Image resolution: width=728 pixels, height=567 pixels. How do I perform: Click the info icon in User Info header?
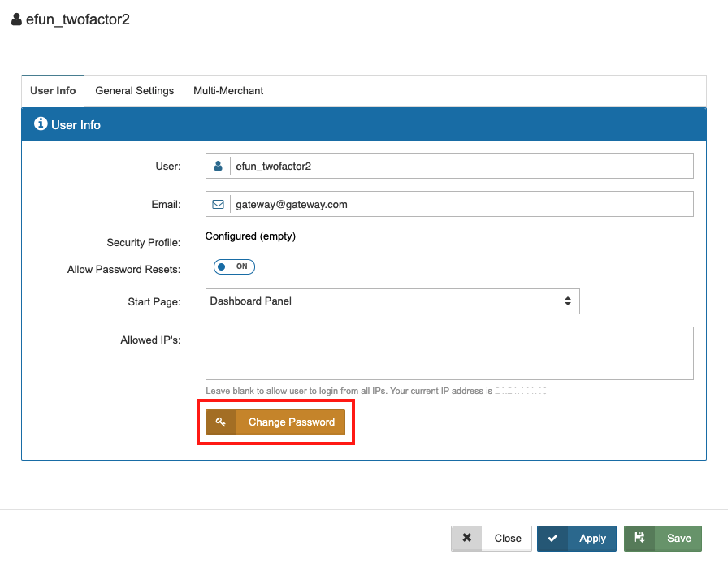tap(41, 124)
